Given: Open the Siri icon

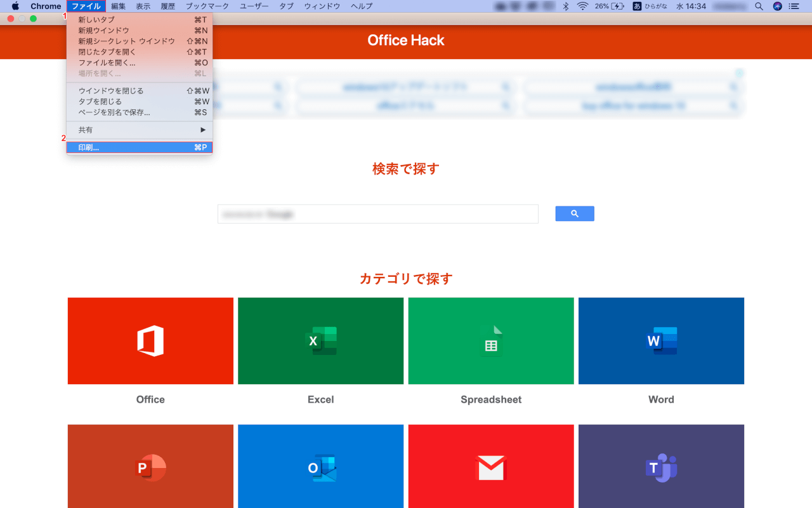Looking at the screenshot, I should tap(778, 6).
